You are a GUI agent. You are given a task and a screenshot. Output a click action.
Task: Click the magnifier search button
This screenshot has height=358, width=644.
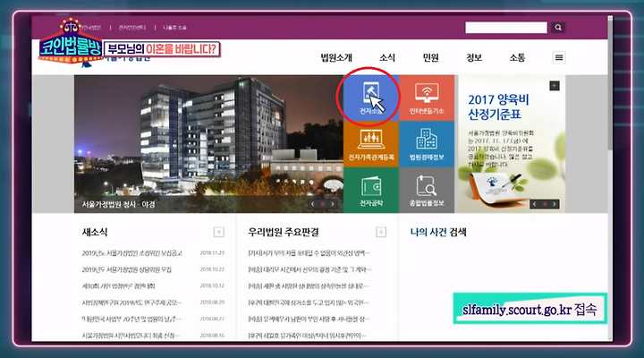tap(558, 28)
